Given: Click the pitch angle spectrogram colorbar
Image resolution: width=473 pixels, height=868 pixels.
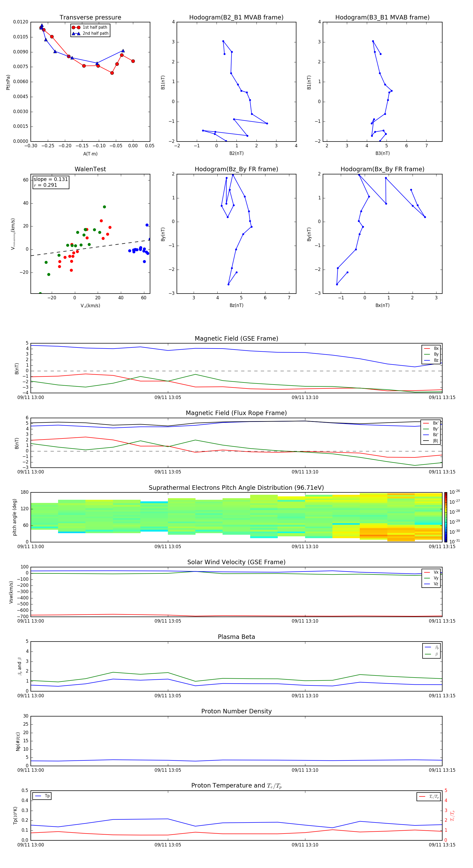Looking at the screenshot, I should point(446,517).
